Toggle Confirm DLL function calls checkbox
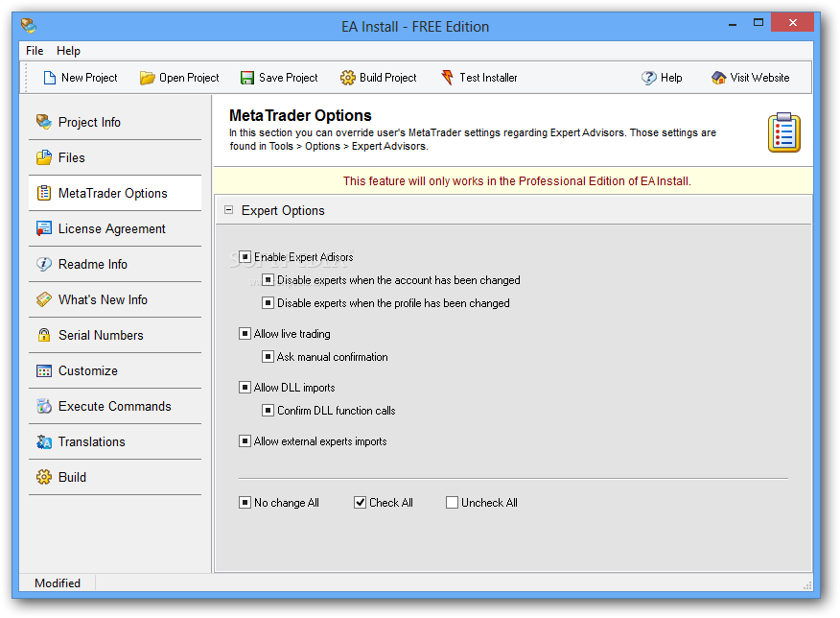The width and height of the screenshot is (840, 618). (268, 411)
